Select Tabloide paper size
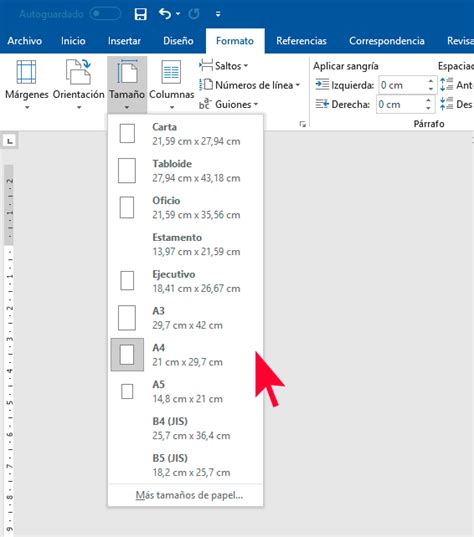 pyautogui.click(x=185, y=171)
